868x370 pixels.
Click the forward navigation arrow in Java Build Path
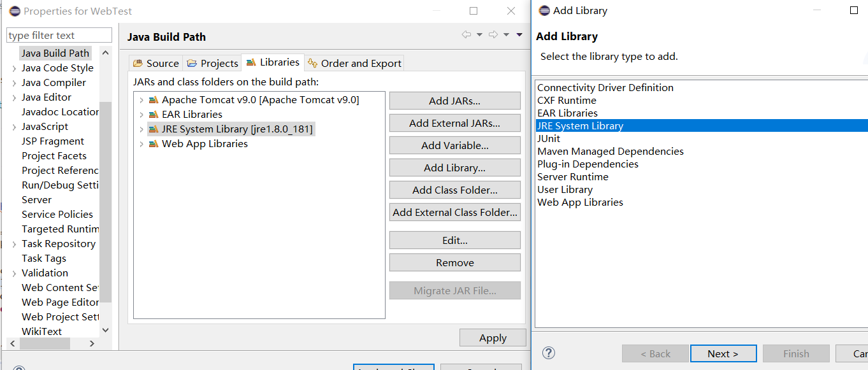(493, 35)
